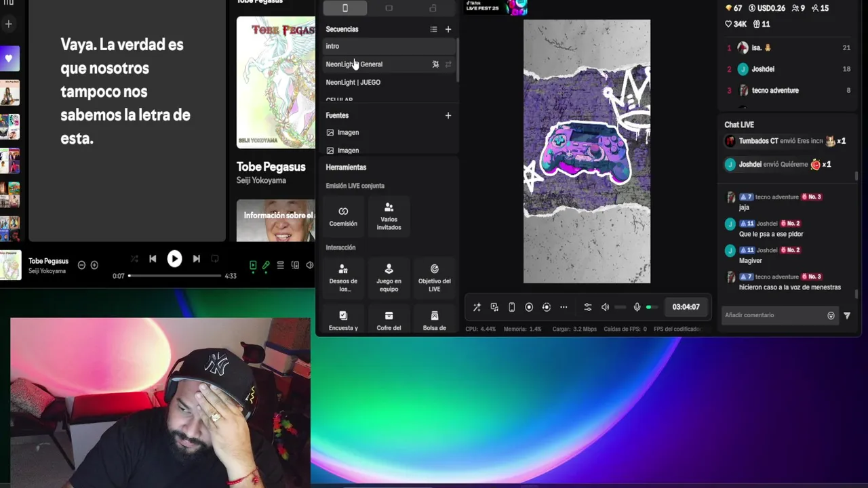868x488 pixels.
Task: Mute the microphone in stream toolbar
Action: pyautogui.click(x=637, y=307)
